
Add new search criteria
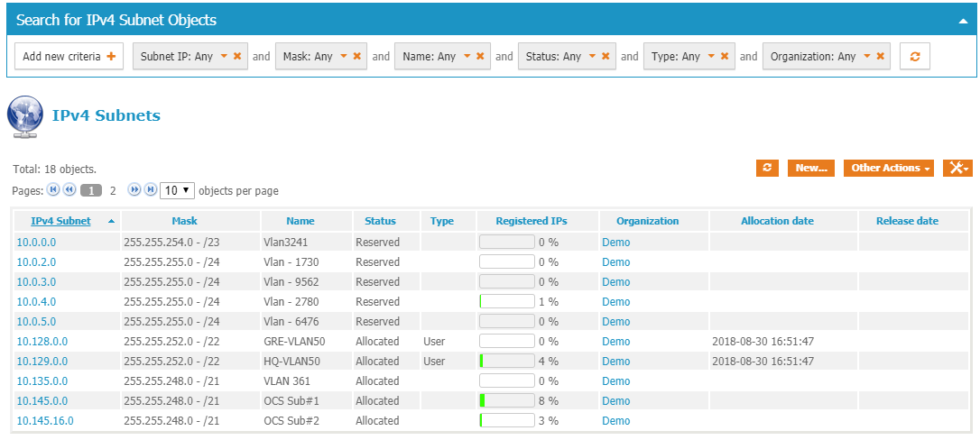pyautogui.click(x=69, y=56)
